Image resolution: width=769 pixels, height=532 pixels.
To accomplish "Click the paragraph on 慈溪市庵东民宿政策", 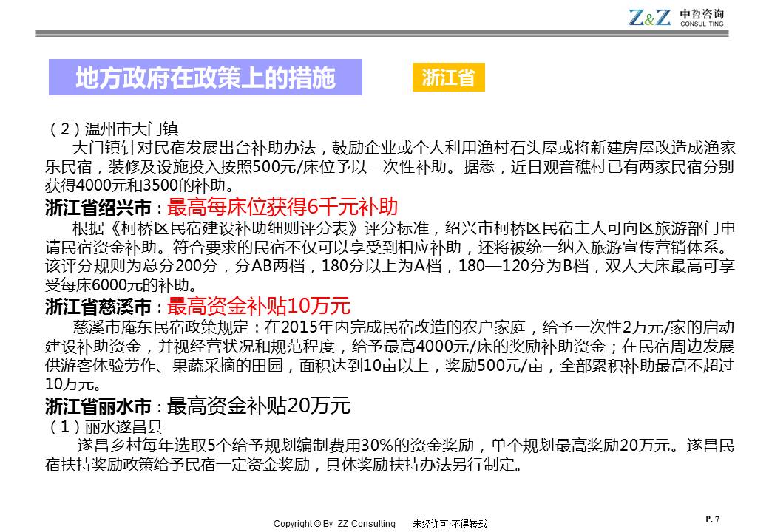I will point(390,355).
